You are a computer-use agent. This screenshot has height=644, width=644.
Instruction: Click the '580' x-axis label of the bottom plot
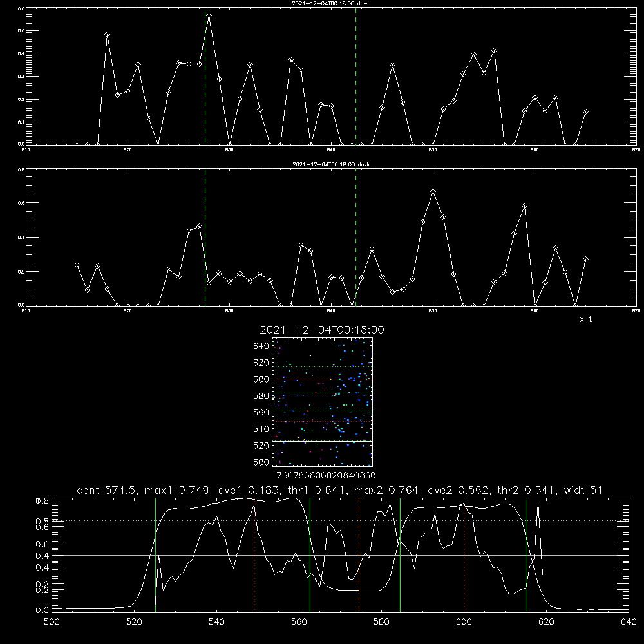click(x=381, y=622)
